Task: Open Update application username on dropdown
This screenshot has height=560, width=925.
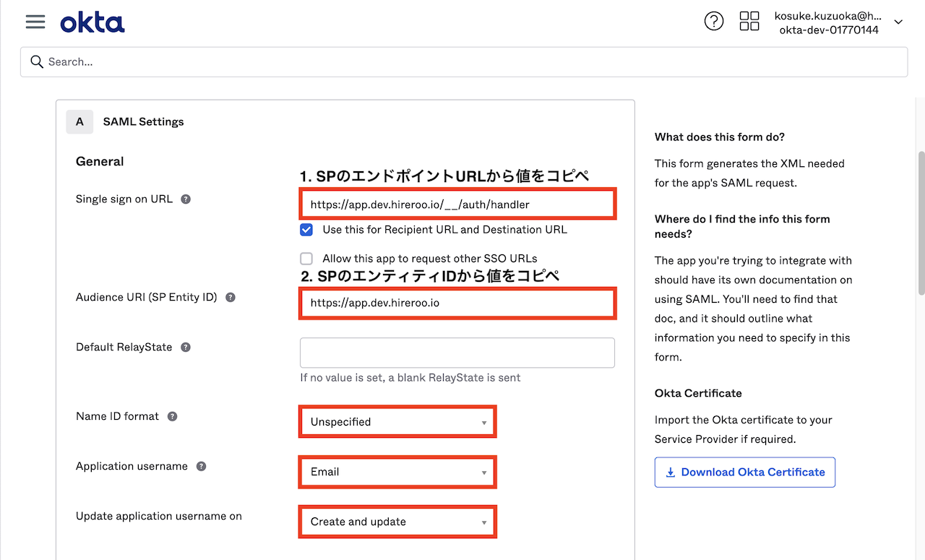Action: coord(397,522)
